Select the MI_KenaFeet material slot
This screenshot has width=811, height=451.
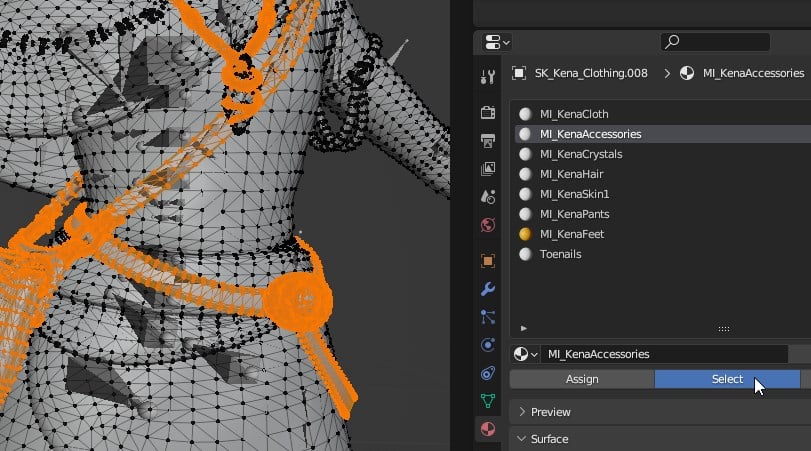662,234
